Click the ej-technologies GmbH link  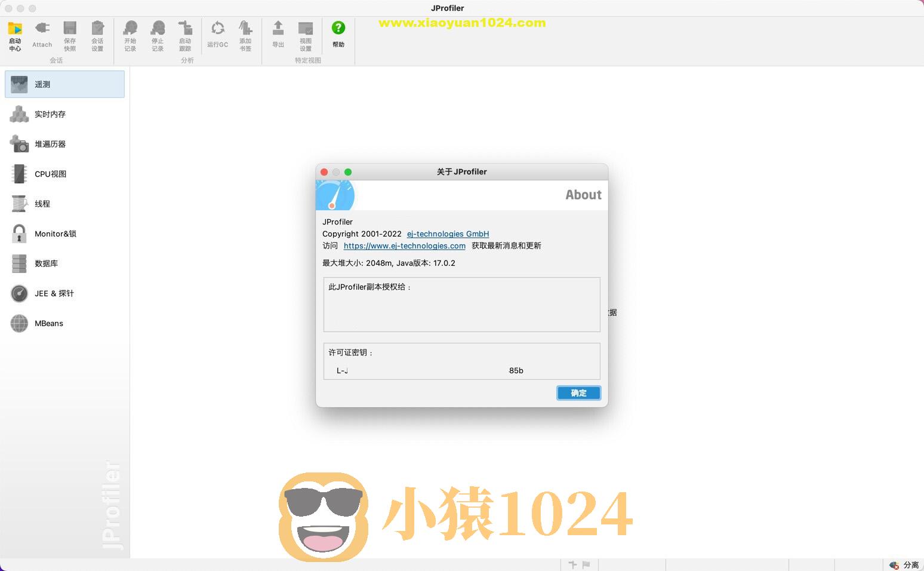point(448,234)
